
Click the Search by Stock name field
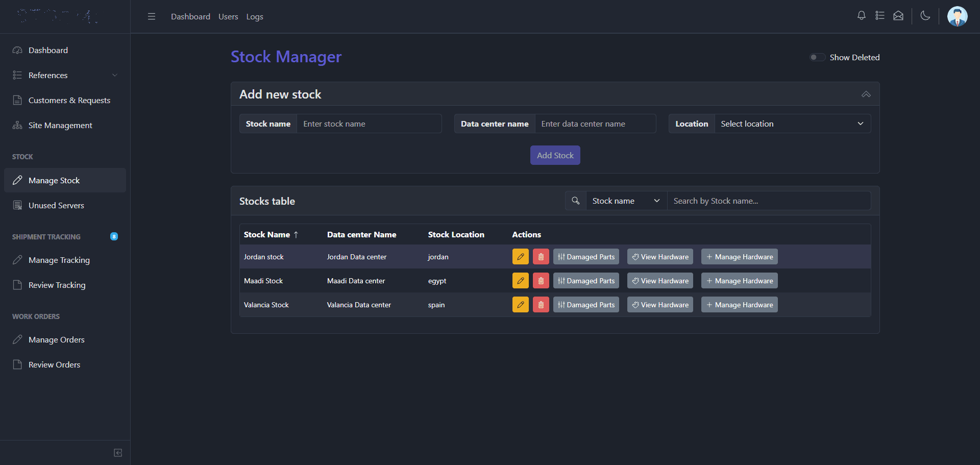click(769, 201)
